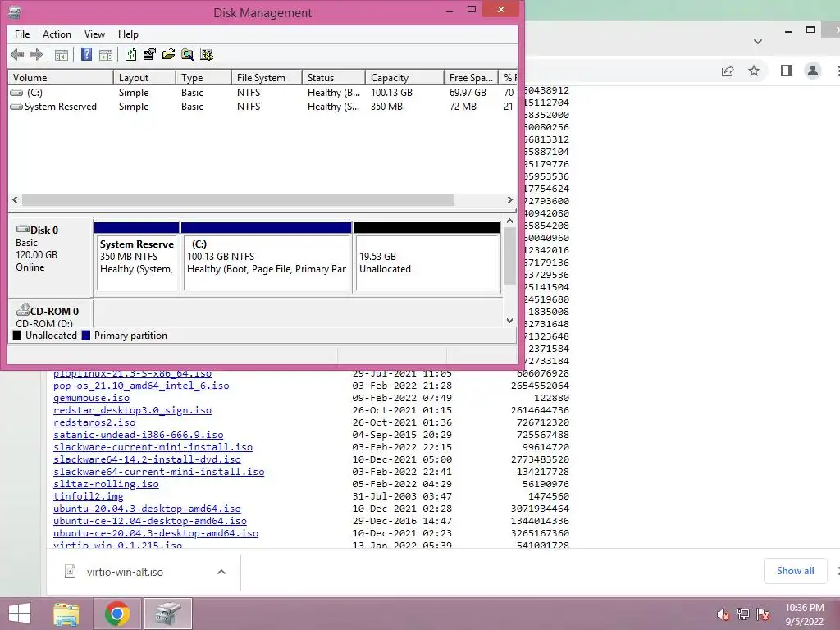Sort by the Layout column header
The width and height of the screenshot is (840, 630).
tap(144, 78)
